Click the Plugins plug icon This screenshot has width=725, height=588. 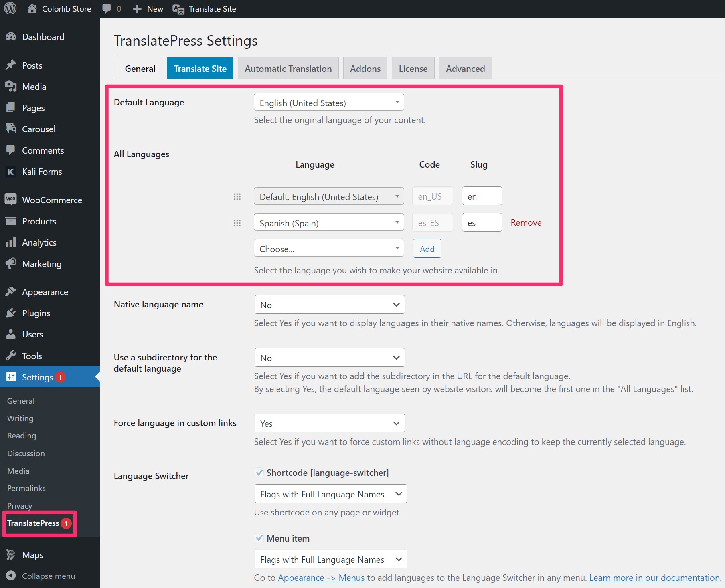[11, 313]
